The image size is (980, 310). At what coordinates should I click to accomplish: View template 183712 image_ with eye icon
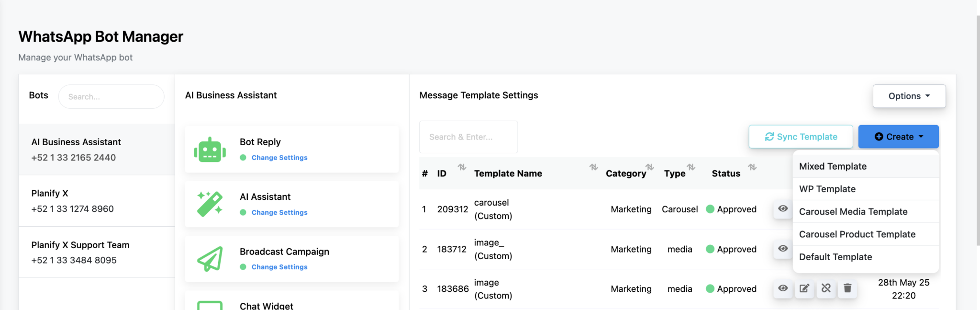783,249
